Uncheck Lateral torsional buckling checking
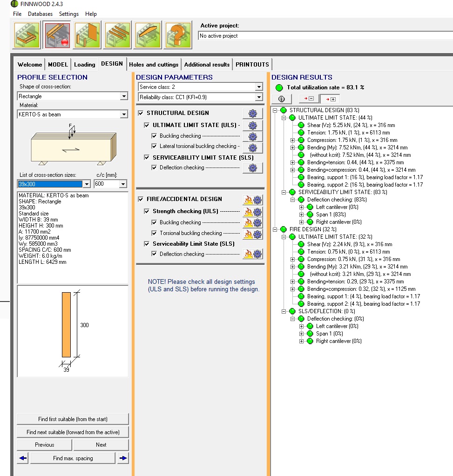This screenshot has height=476, width=453. click(154, 146)
